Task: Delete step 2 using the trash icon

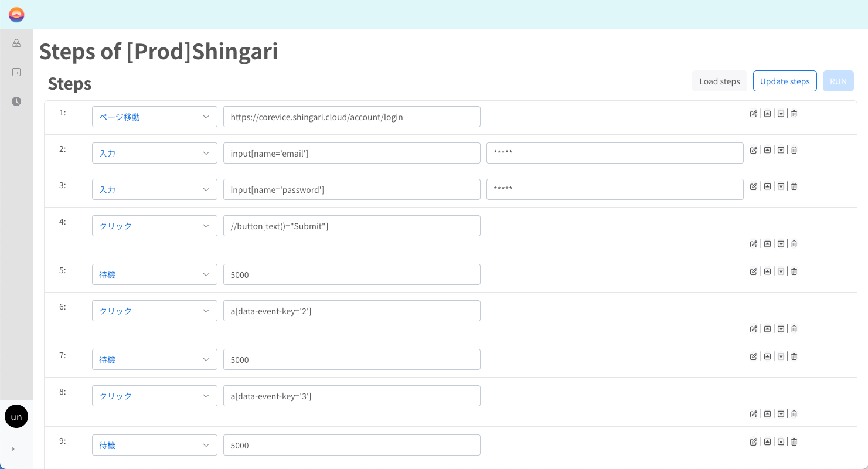Action: 794,150
